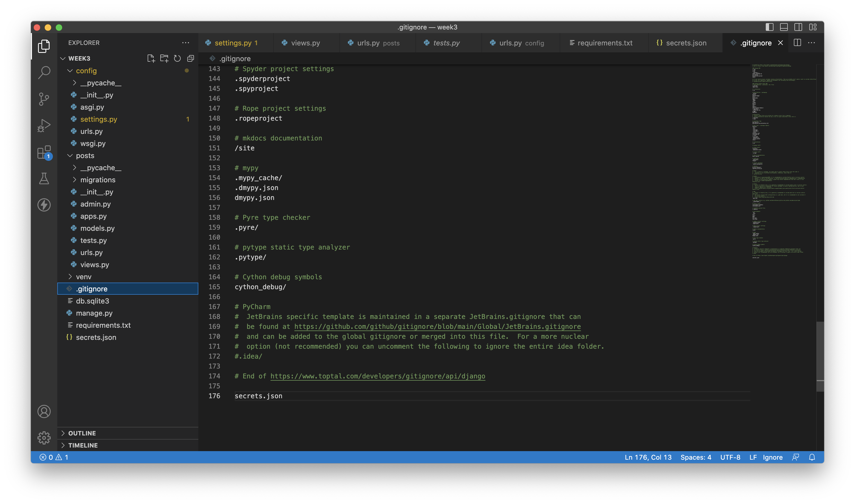Open the toptal gitignore link
This screenshot has width=855, height=504.
[377, 376]
